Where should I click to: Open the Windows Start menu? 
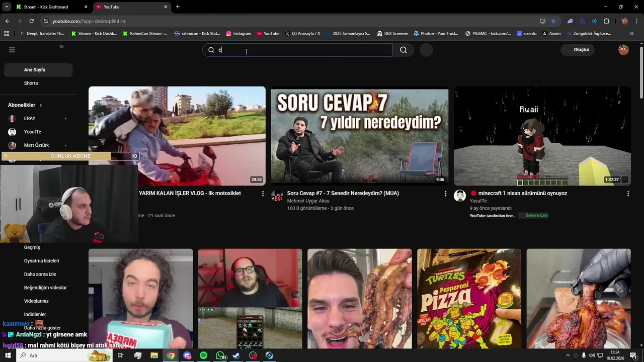(x=8, y=355)
